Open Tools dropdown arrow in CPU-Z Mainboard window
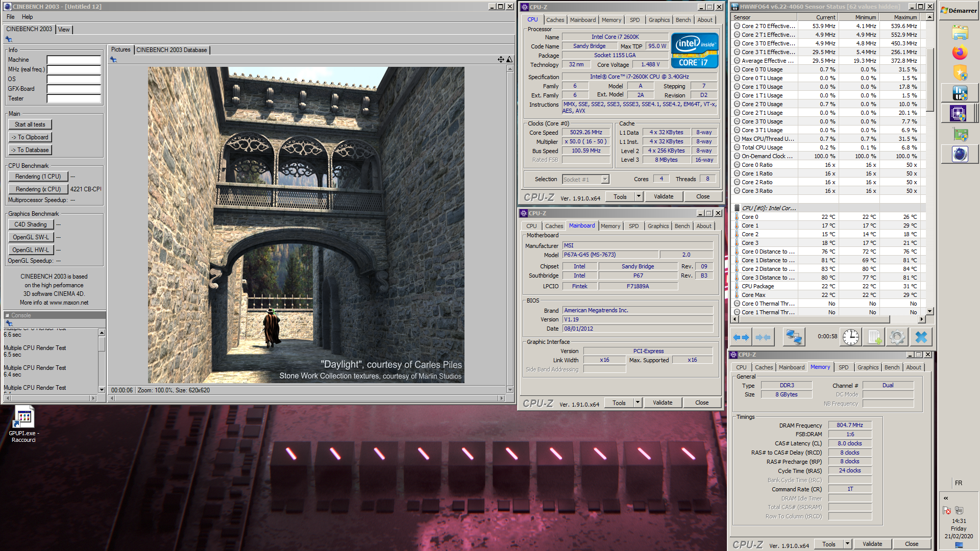Image resolution: width=980 pixels, height=551 pixels. [637, 403]
